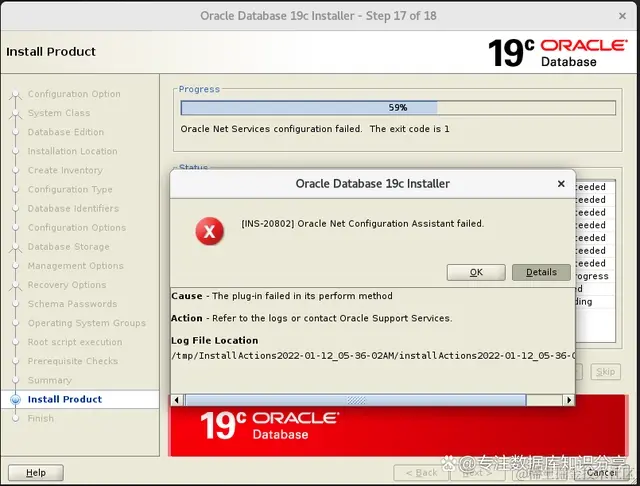Click the 'Log File Location' heading
Image resolution: width=640 pixels, height=486 pixels.
tap(215, 341)
